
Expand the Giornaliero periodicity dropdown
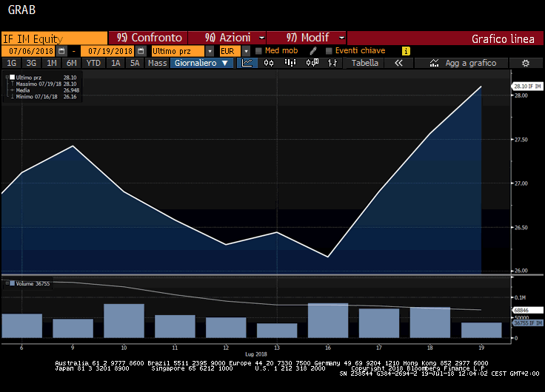202,64
